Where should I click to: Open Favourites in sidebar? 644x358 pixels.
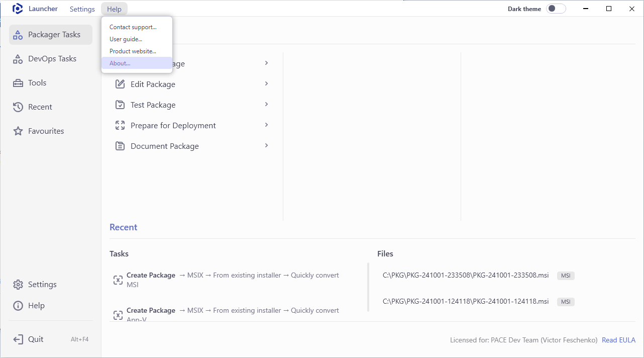click(x=51, y=131)
